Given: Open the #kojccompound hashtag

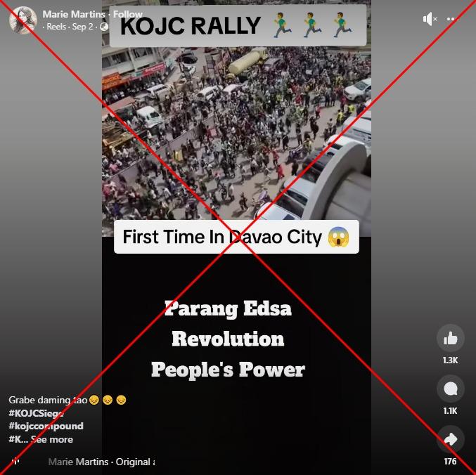Looking at the screenshot, I should click(x=46, y=426).
